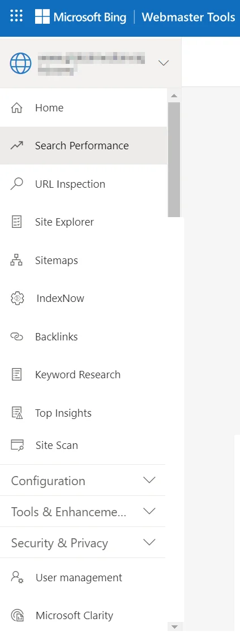
Task: Expand the Security & Privacy section
Action: coord(82,543)
